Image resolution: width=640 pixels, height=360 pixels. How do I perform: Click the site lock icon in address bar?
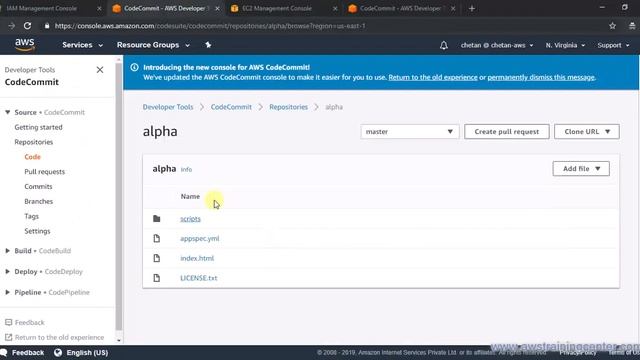(x=47, y=26)
